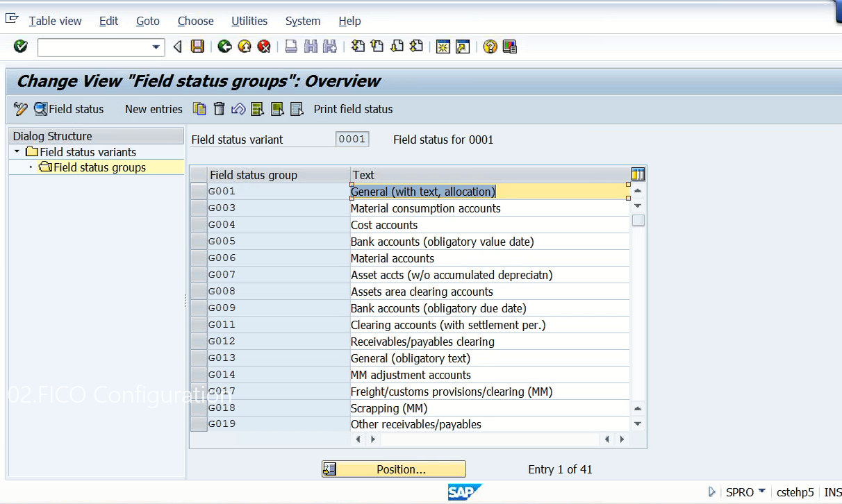Click the Print icon in standard toolbar
This screenshot has width=842, height=504.
click(291, 47)
